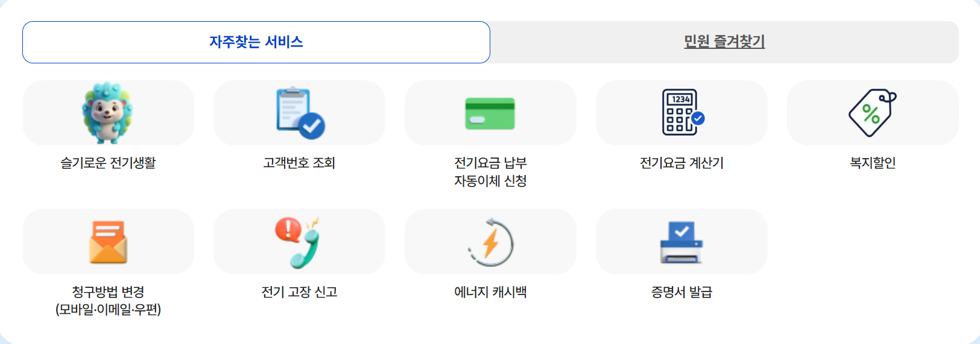
Task: Switch to the 자주찾는 서비스 tab
Action: (x=256, y=42)
